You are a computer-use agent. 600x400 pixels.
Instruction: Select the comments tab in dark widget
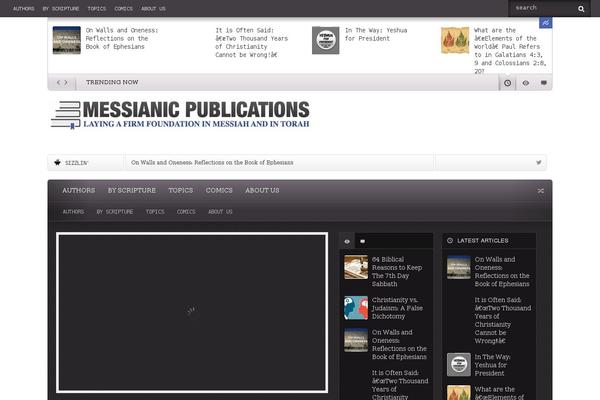pos(362,241)
